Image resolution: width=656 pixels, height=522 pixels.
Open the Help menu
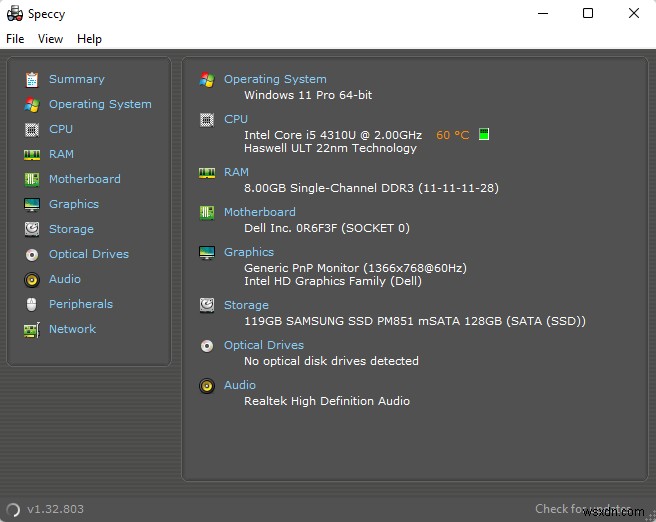pyautogui.click(x=89, y=39)
